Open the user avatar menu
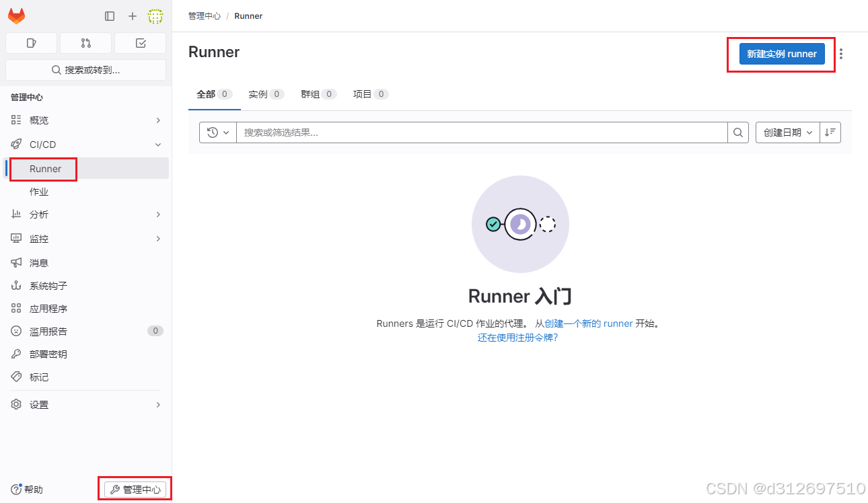 [155, 16]
